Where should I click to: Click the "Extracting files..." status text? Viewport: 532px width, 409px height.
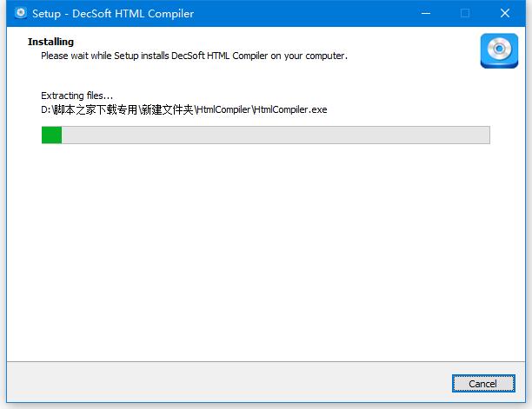76,96
